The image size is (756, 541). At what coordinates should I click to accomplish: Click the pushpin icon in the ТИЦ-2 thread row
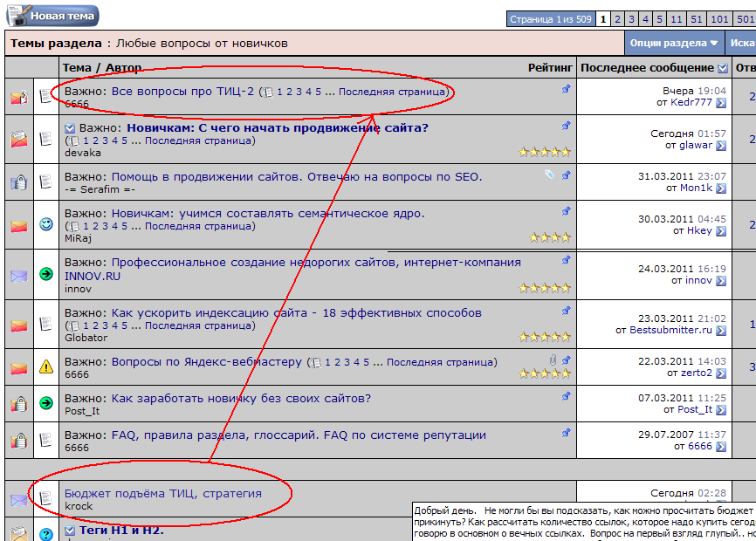(x=567, y=89)
